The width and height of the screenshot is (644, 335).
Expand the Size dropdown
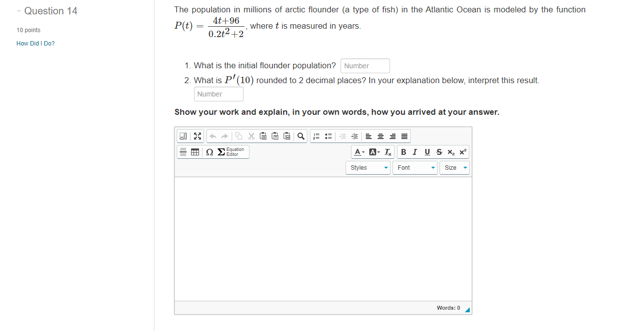point(454,167)
